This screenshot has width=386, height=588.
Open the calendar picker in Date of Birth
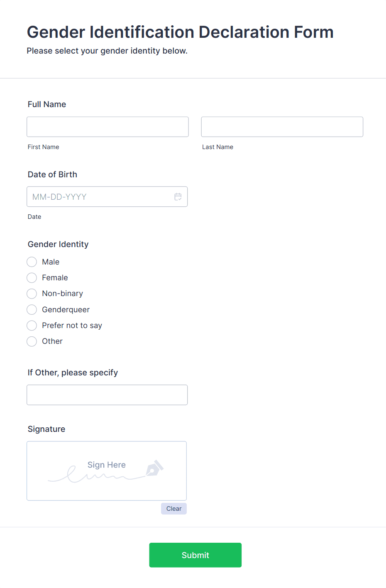point(178,196)
